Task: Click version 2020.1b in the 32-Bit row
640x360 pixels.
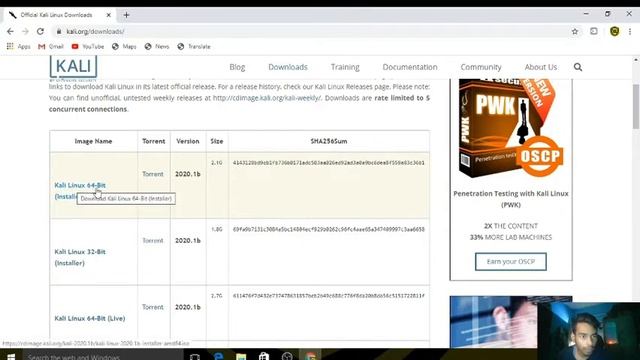Action: 188,240
